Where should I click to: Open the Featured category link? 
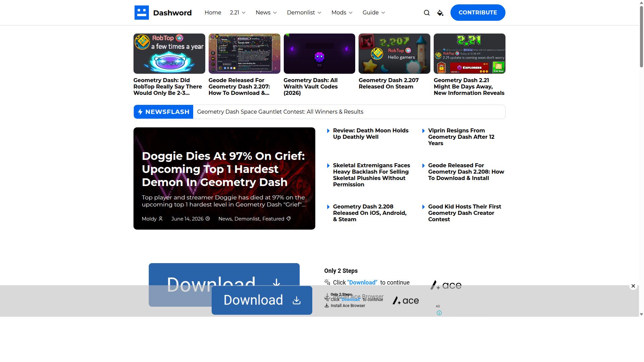click(273, 219)
